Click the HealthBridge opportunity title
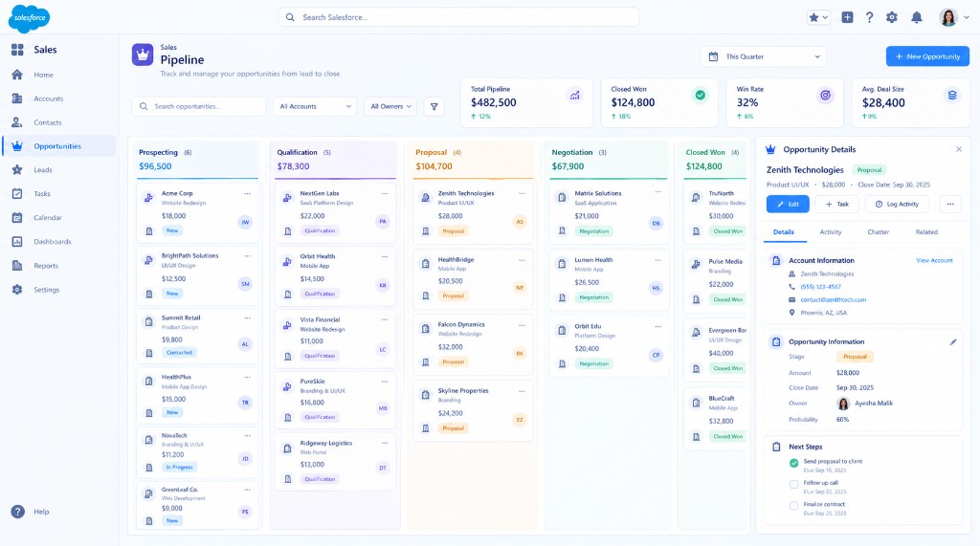Viewport: 980px width, 546px height. pyautogui.click(x=456, y=259)
